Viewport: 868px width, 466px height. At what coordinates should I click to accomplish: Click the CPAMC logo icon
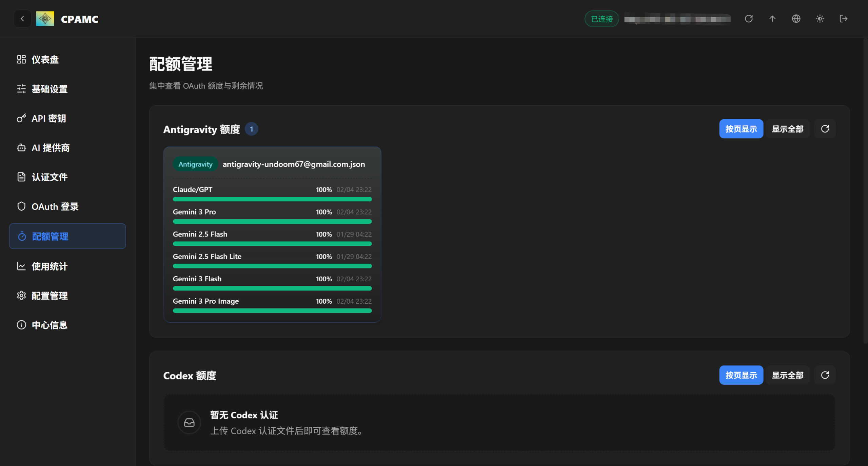pyautogui.click(x=45, y=19)
